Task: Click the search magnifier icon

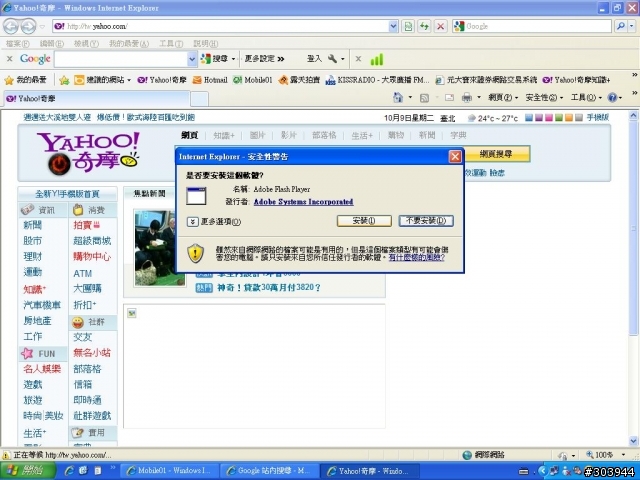Action: pos(620,26)
